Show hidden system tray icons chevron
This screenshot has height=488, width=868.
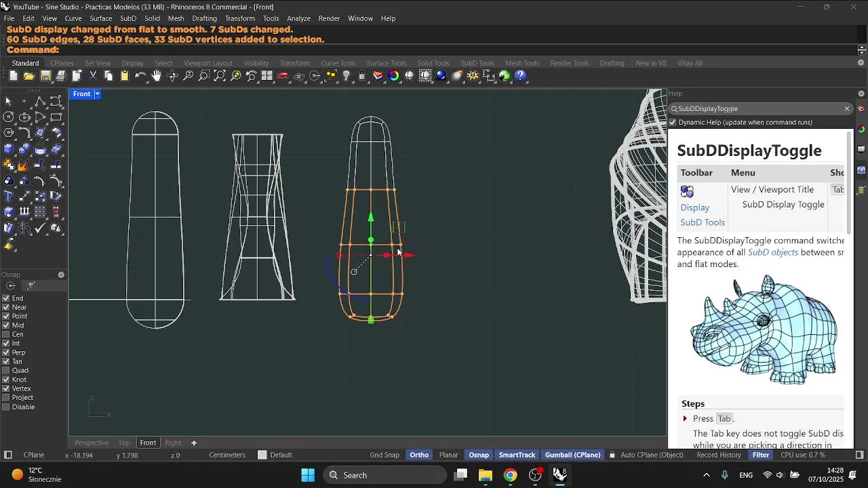(707, 475)
